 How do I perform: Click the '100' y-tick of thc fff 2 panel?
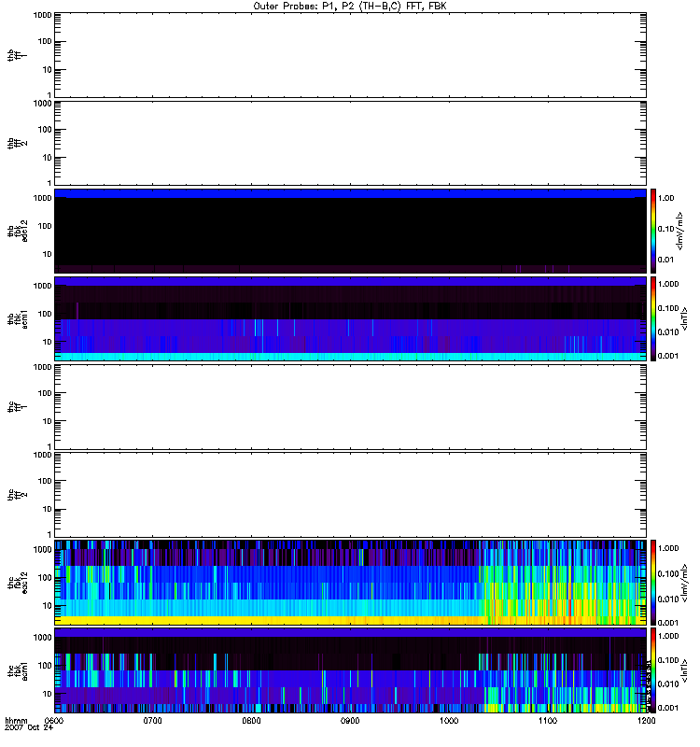[x=45, y=481]
